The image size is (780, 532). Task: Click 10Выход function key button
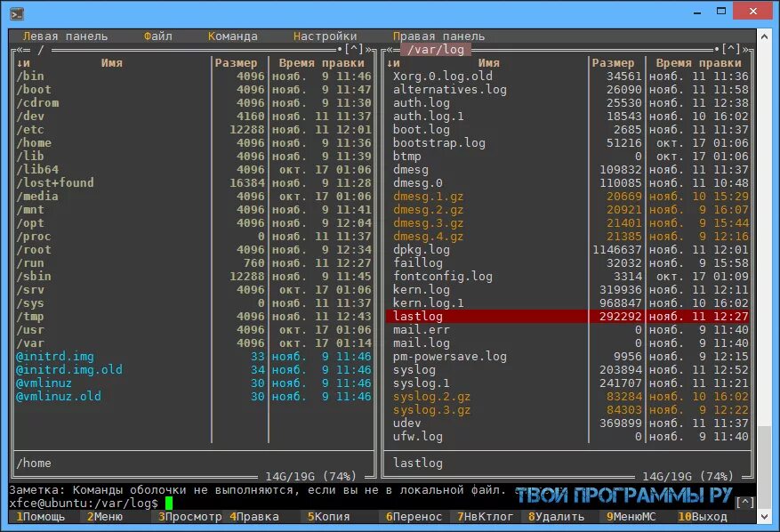point(703,517)
